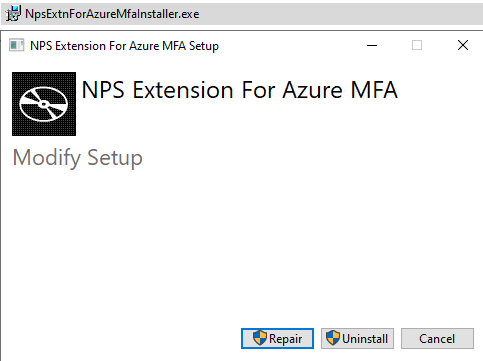483x361 pixels.
Task: Click the gray top bar right of the exe name
Action: pos(340,14)
